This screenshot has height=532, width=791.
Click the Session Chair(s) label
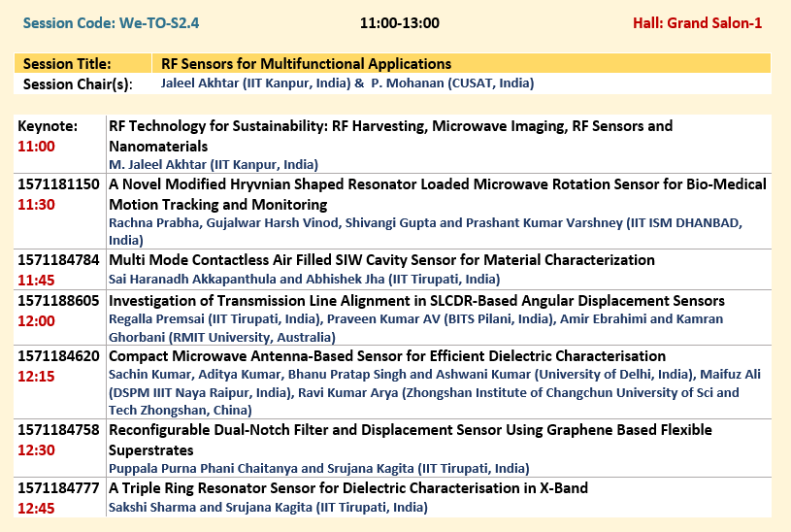(77, 83)
